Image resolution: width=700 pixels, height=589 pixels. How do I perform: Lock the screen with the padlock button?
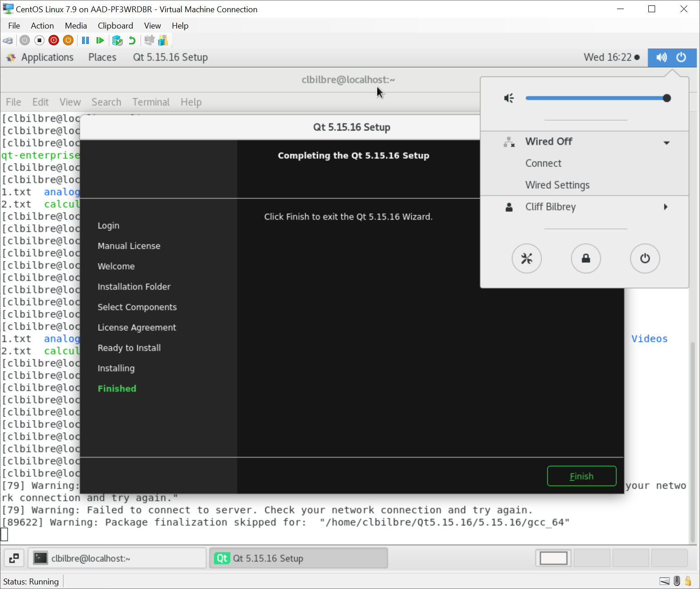click(x=586, y=259)
